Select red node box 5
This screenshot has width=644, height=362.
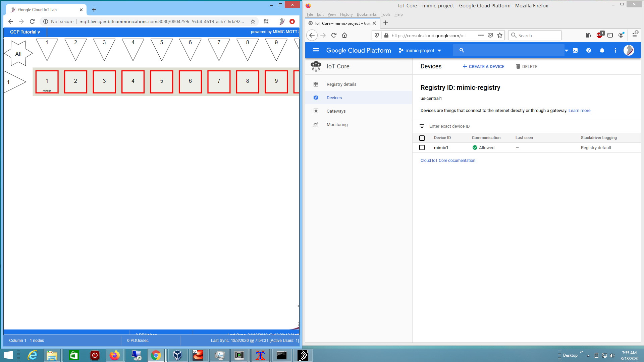[162, 82]
